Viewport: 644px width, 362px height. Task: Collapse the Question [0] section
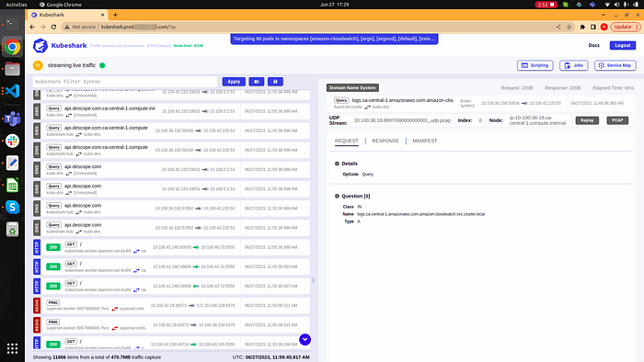pyautogui.click(x=337, y=196)
